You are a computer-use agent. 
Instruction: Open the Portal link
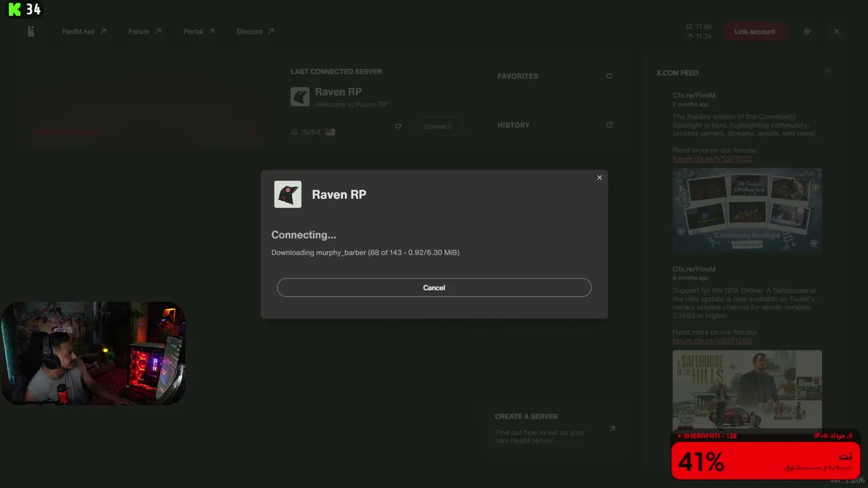(x=199, y=32)
